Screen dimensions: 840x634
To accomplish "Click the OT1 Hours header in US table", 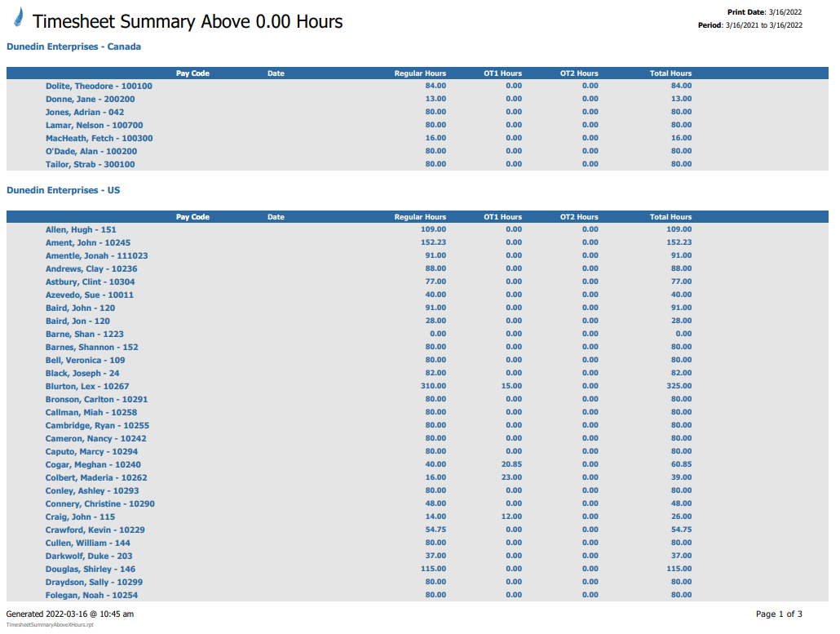I will (x=502, y=217).
